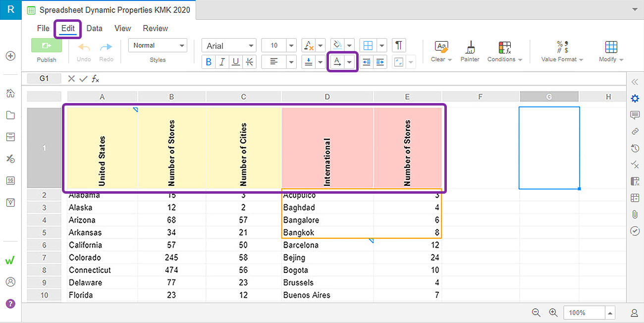The height and width of the screenshot is (323, 644).
Task: Click the cell containing California
Action: [103, 245]
